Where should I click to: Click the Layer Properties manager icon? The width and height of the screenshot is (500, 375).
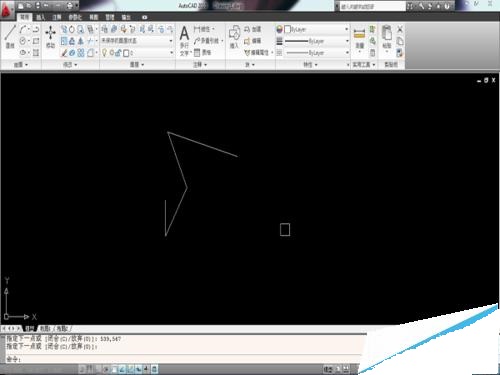105,29
